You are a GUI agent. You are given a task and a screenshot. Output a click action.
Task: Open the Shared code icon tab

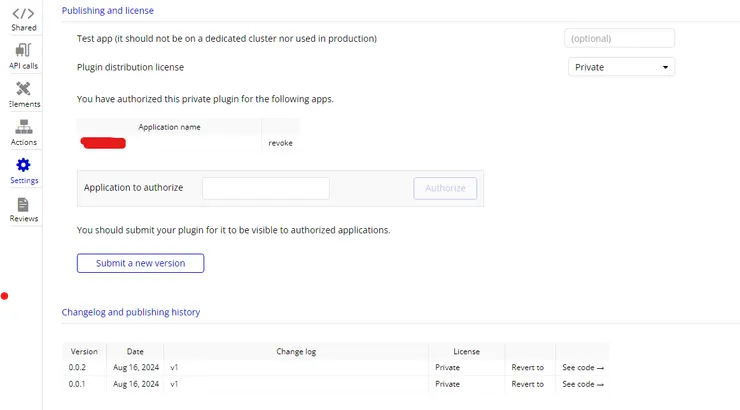click(24, 13)
